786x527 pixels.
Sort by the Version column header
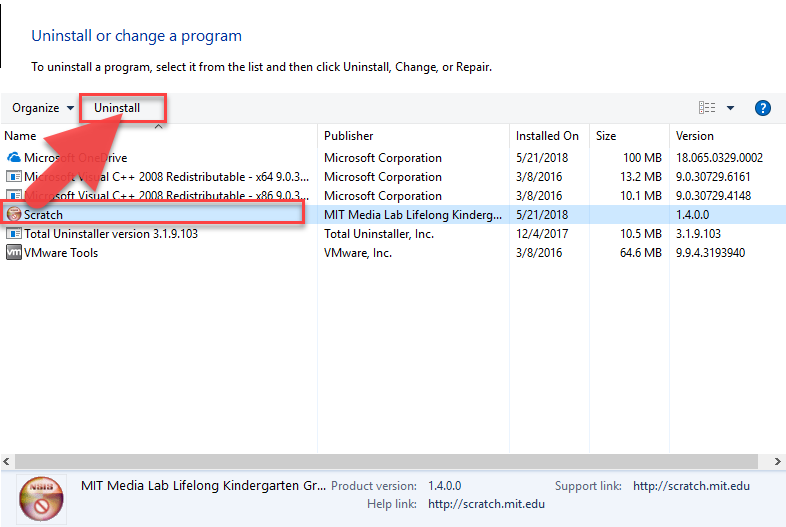tap(727, 136)
